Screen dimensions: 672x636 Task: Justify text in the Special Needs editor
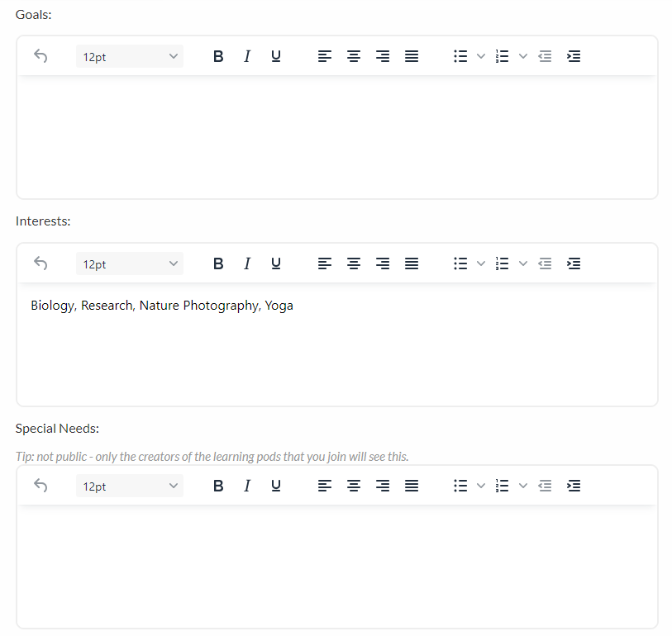click(x=412, y=486)
